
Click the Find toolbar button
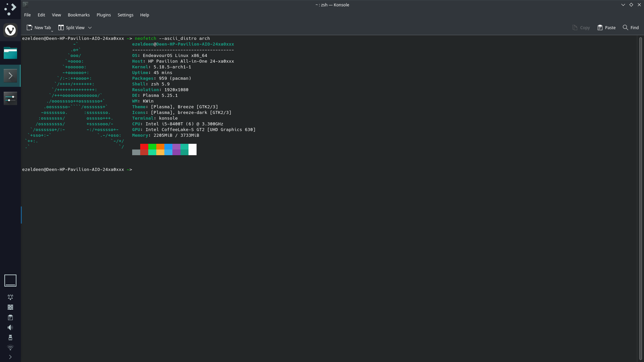click(x=631, y=27)
